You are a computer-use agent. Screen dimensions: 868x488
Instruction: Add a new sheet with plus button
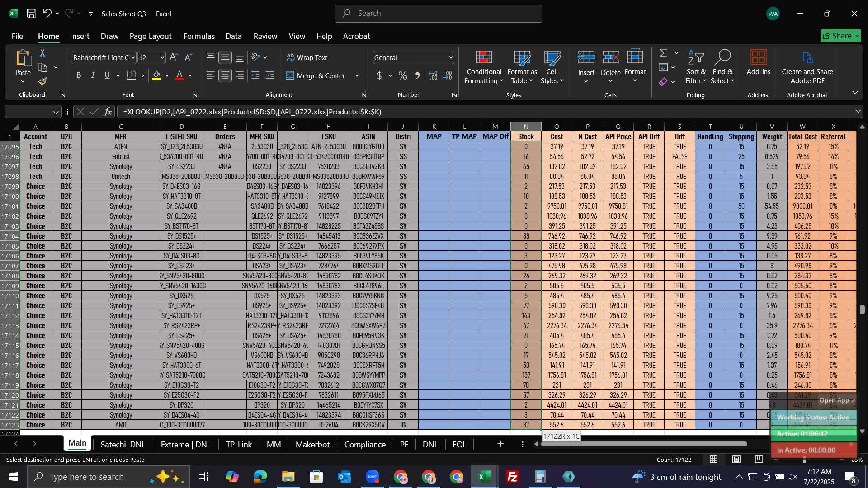point(500,444)
